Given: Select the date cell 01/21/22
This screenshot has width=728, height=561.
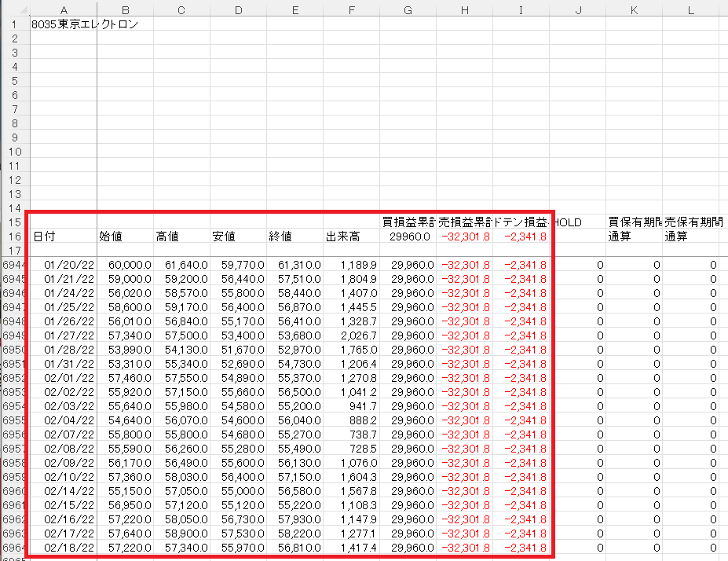Looking at the screenshot, I should [64, 279].
